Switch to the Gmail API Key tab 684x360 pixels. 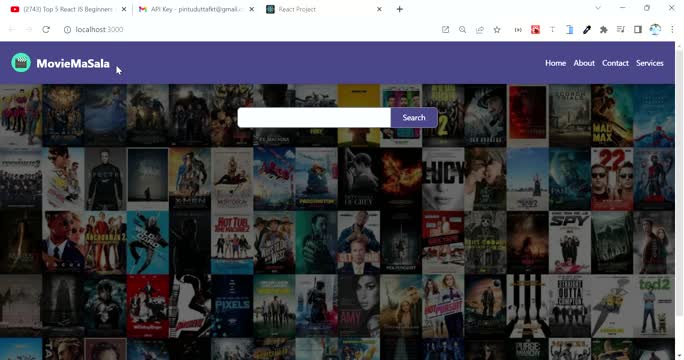195,9
